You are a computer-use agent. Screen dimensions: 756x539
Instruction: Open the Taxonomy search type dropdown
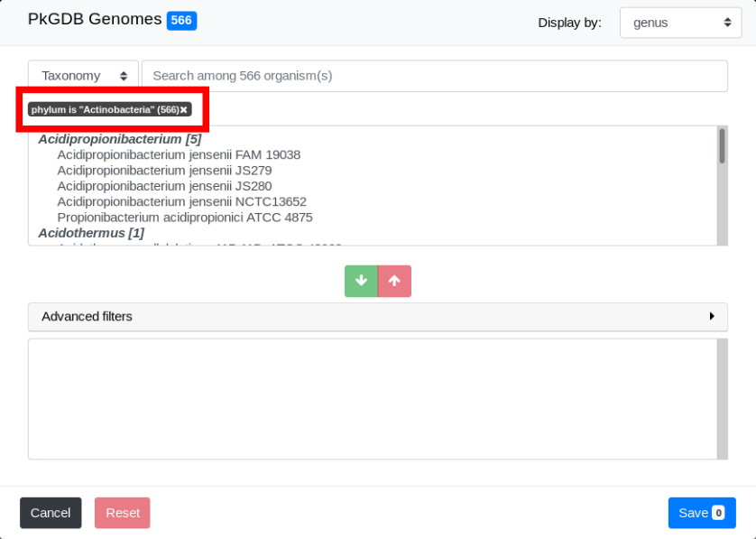(x=83, y=76)
